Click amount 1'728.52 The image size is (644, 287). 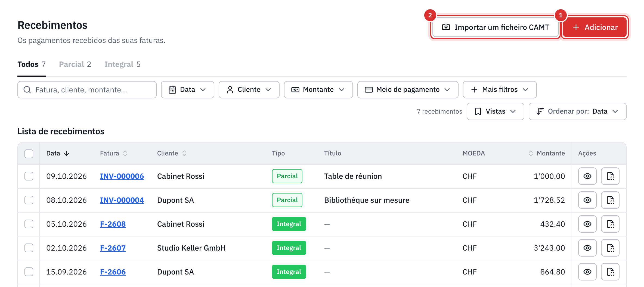tap(549, 200)
